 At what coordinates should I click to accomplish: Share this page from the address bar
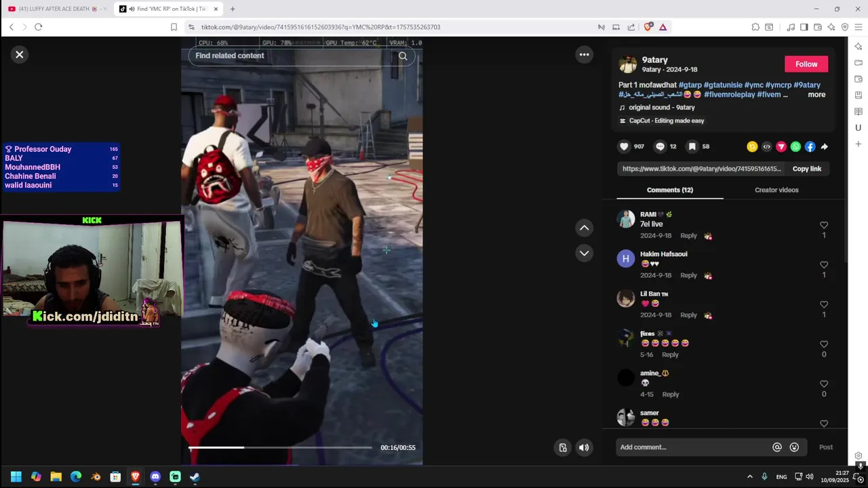[x=631, y=27]
